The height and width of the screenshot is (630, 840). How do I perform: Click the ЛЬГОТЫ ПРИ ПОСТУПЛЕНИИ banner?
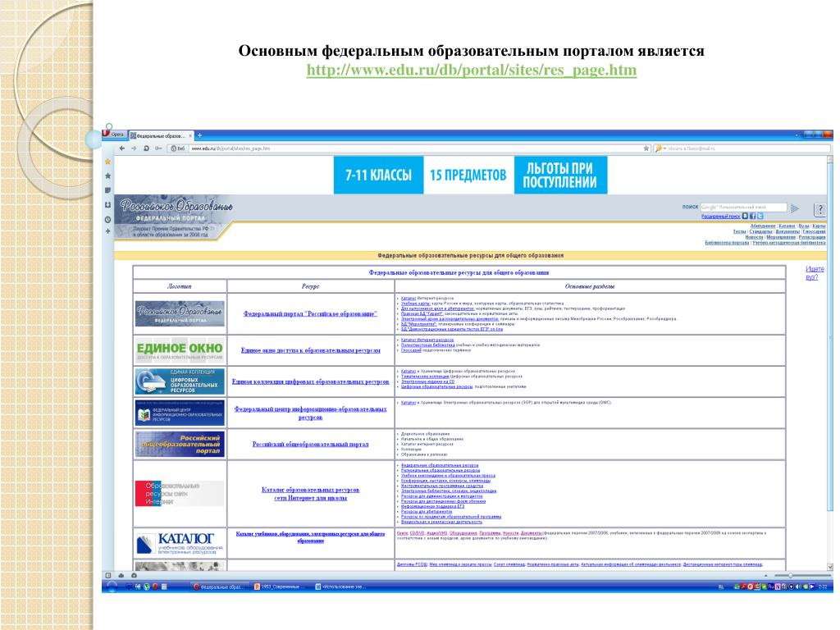[560, 176]
